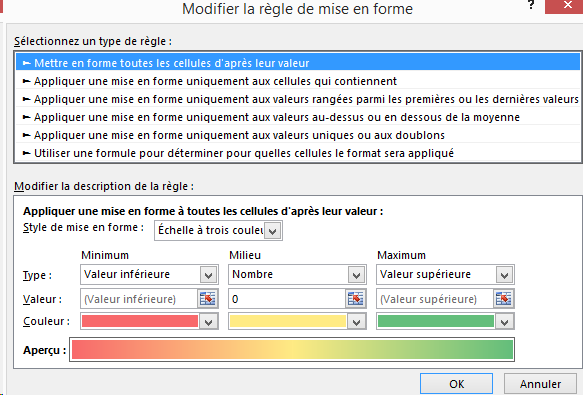This screenshot has height=395, width=583.
Task: Open the help question mark icon
Action: click(x=531, y=5)
